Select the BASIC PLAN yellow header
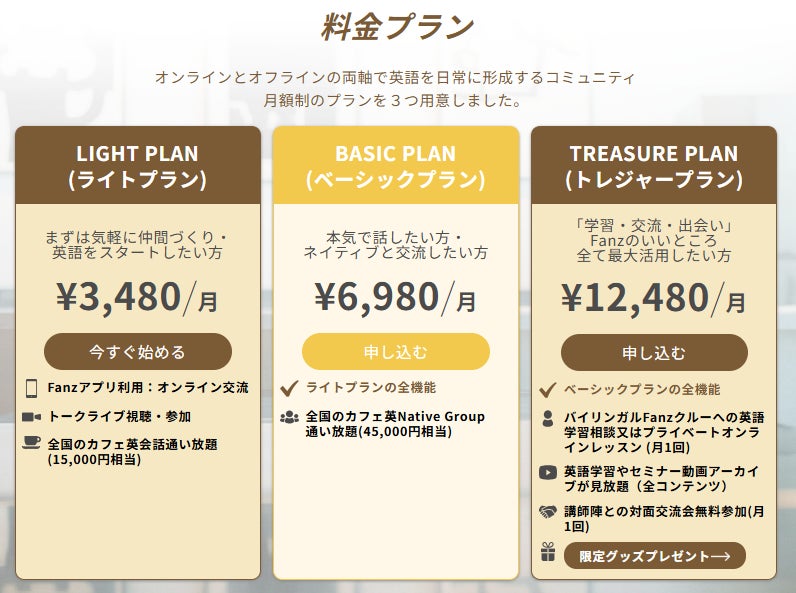Viewport: 796px width, 593px height. tap(396, 167)
